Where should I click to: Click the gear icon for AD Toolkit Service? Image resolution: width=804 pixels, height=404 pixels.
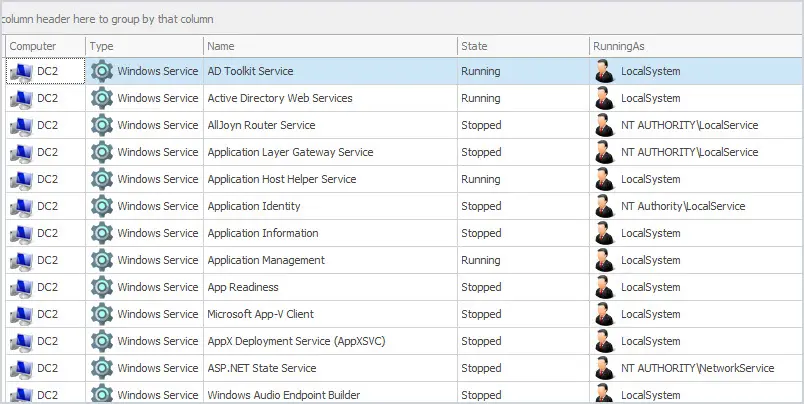[x=102, y=71]
